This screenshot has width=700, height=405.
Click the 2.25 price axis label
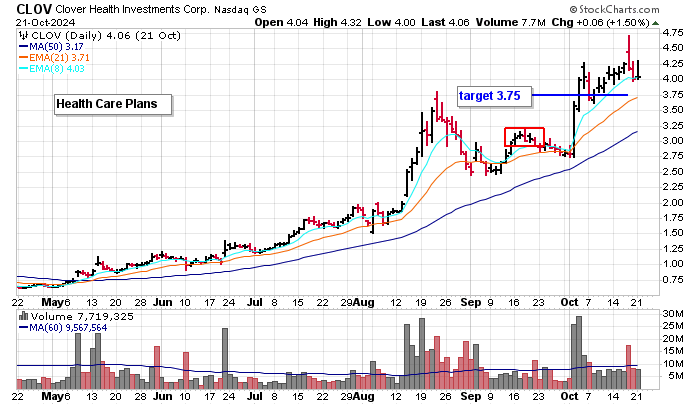[673, 187]
